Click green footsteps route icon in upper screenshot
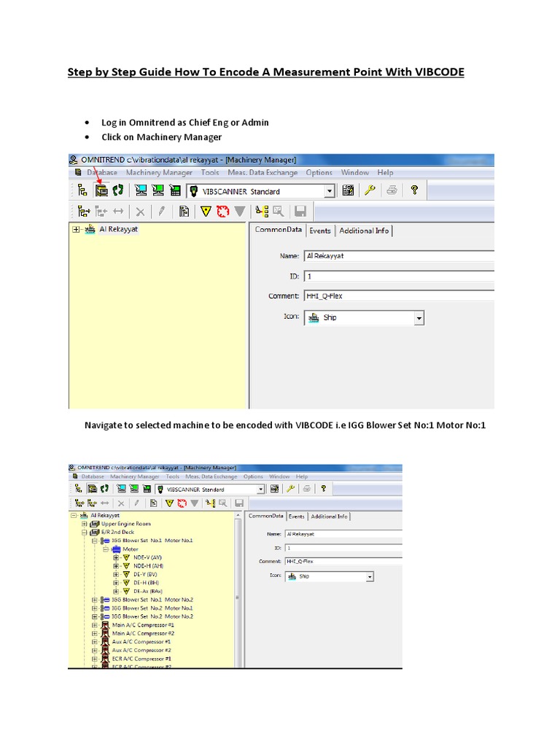The height and width of the screenshot is (747, 560). (x=117, y=190)
